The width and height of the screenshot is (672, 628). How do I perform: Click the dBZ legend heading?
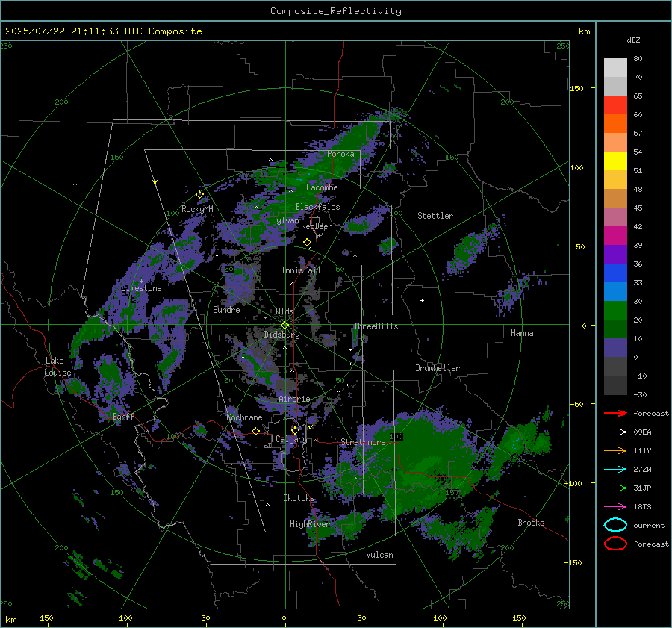pyautogui.click(x=633, y=40)
